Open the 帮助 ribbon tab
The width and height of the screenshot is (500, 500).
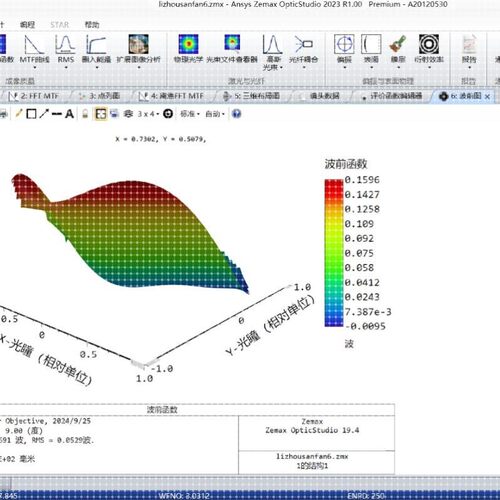[x=92, y=24]
